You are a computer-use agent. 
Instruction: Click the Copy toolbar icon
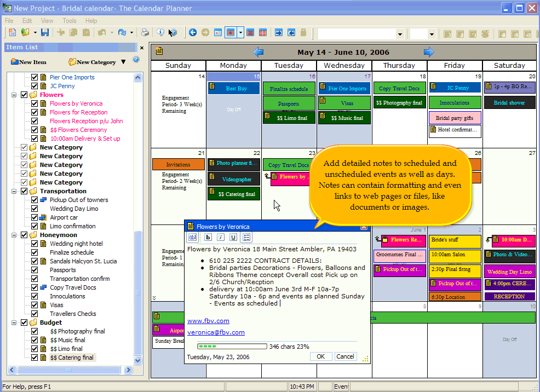coord(73,33)
